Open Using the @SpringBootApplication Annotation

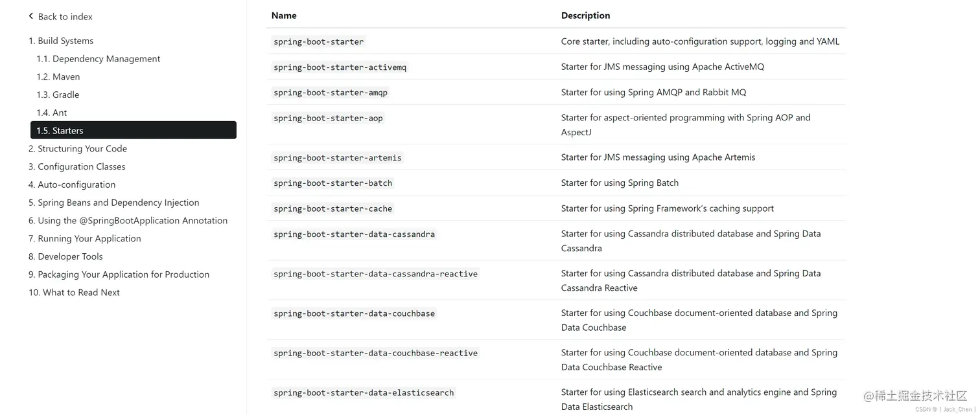pyautogui.click(x=128, y=221)
